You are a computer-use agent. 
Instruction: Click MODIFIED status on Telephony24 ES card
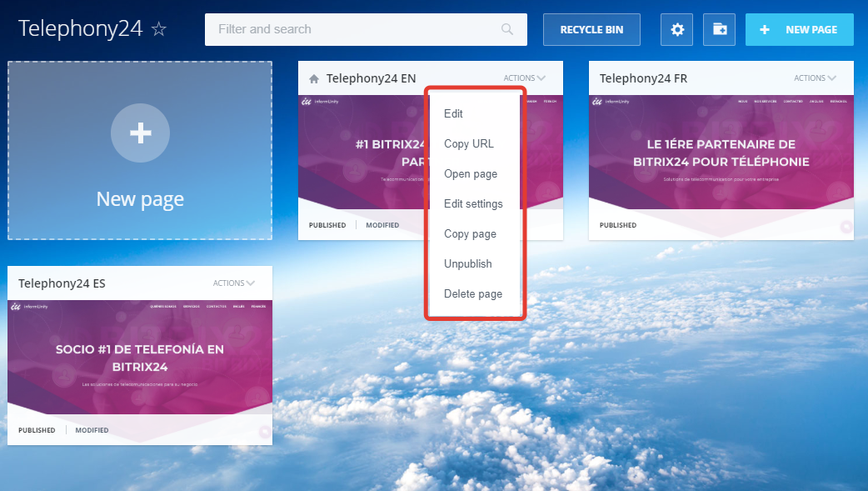coord(92,430)
